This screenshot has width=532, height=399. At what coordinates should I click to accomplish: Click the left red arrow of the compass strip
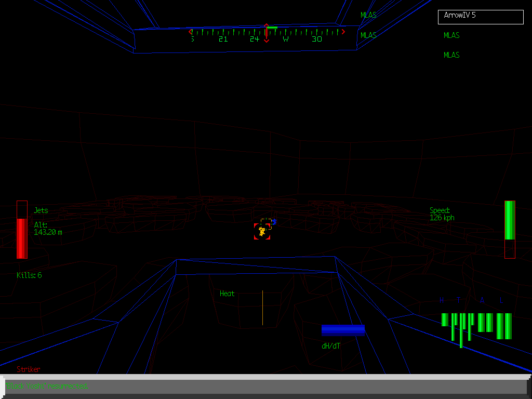pos(191,32)
